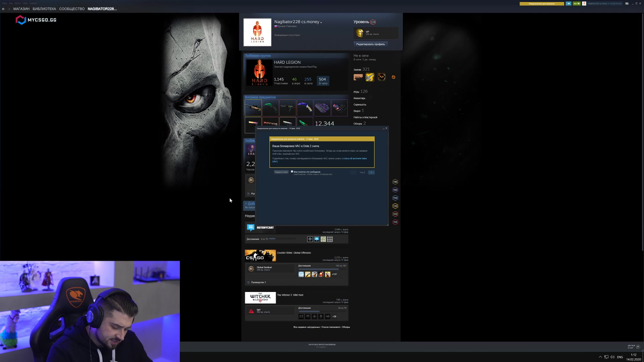The image size is (644, 362).
Task: Open +137 more CS:GO achievements
Action: pos(334,274)
